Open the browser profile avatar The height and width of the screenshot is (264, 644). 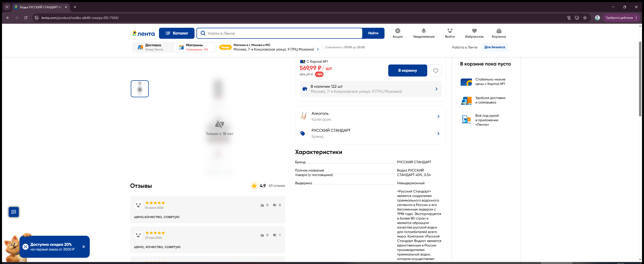pyautogui.click(x=597, y=18)
